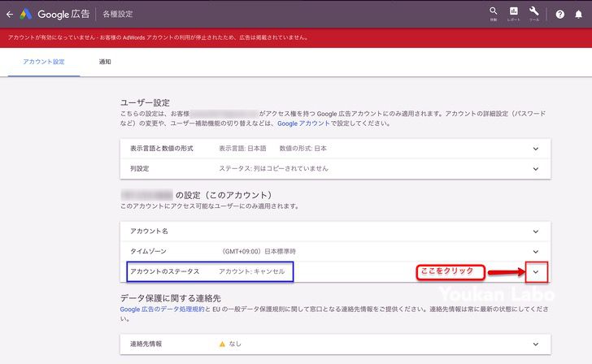This screenshot has width=592, height=364.
Task: Select the 連絡先情報 label
Action: [146, 344]
